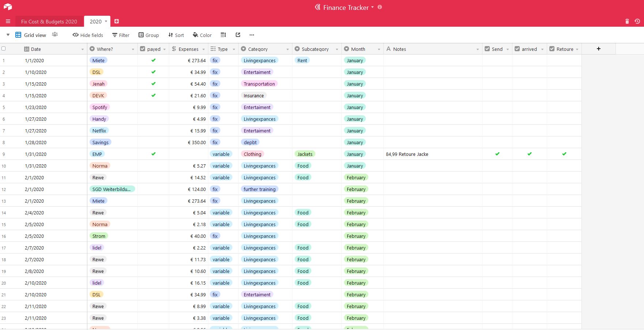Open the Color options button
The image size is (644, 330).
click(202, 35)
